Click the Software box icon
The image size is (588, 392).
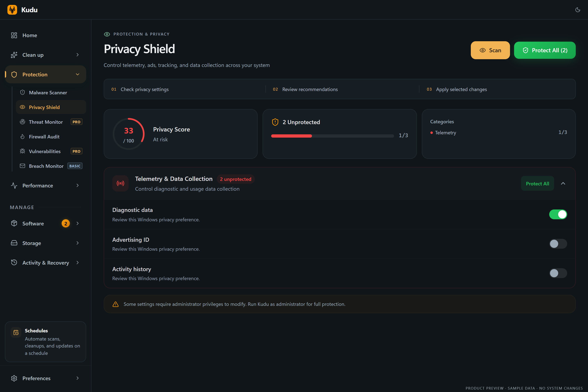pos(14,223)
